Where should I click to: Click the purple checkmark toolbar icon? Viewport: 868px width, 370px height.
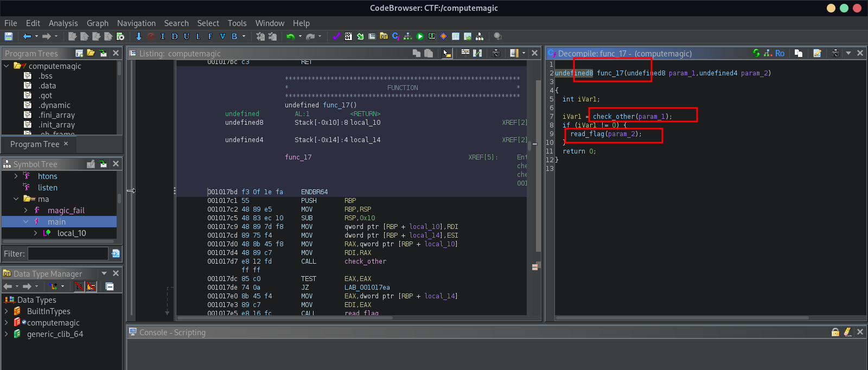click(x=336, y=36)
